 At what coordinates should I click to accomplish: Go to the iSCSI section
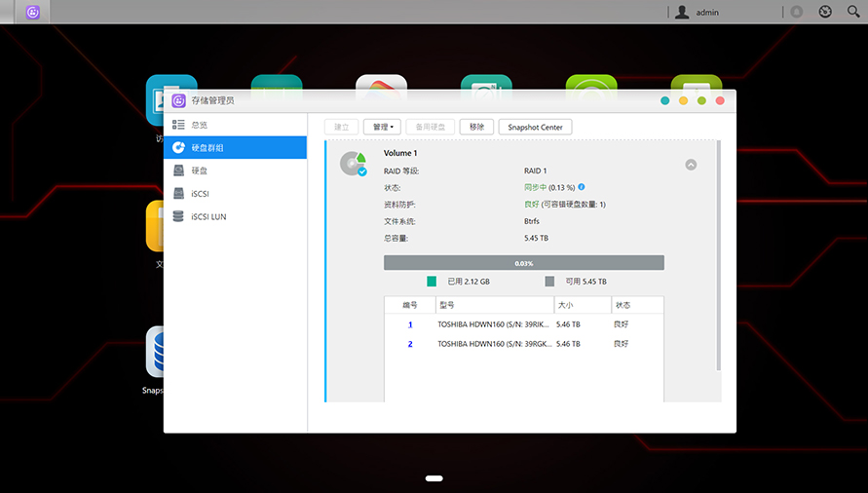coord(200,194)
